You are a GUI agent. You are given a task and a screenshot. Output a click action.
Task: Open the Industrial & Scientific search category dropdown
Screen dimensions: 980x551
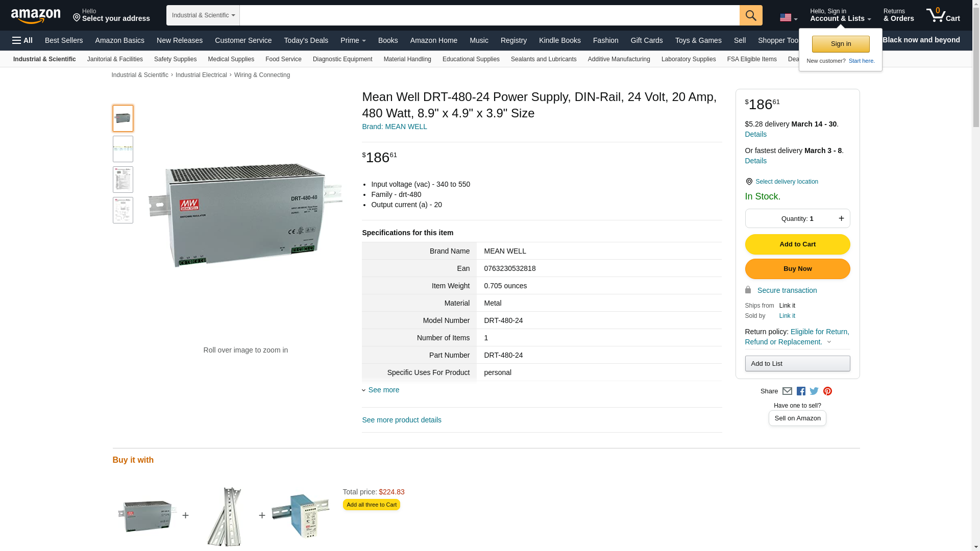pyautogui.click(x=203, y=15)
